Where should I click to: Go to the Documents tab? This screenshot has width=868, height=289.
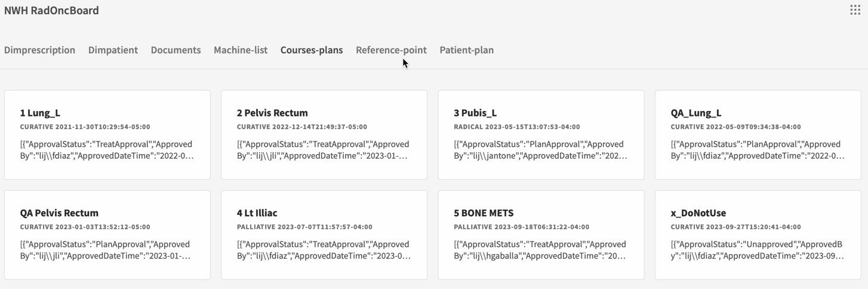click(176, 50)
